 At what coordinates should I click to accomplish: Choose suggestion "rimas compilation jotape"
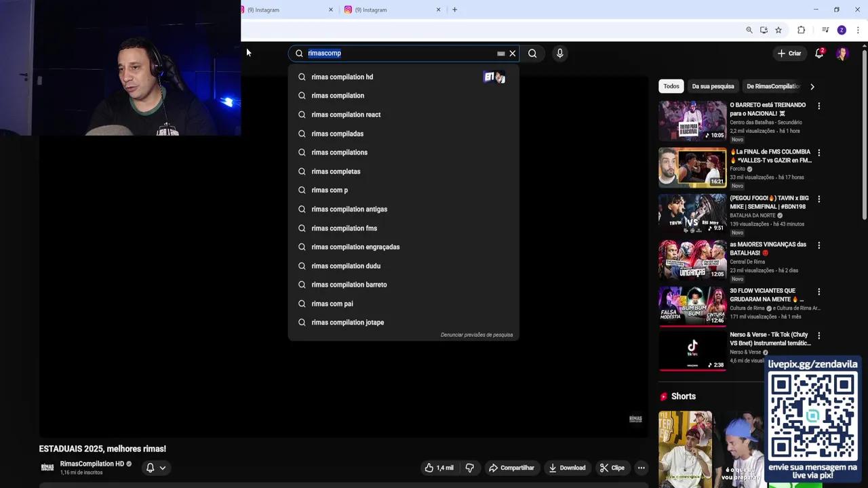click(403, 323)
